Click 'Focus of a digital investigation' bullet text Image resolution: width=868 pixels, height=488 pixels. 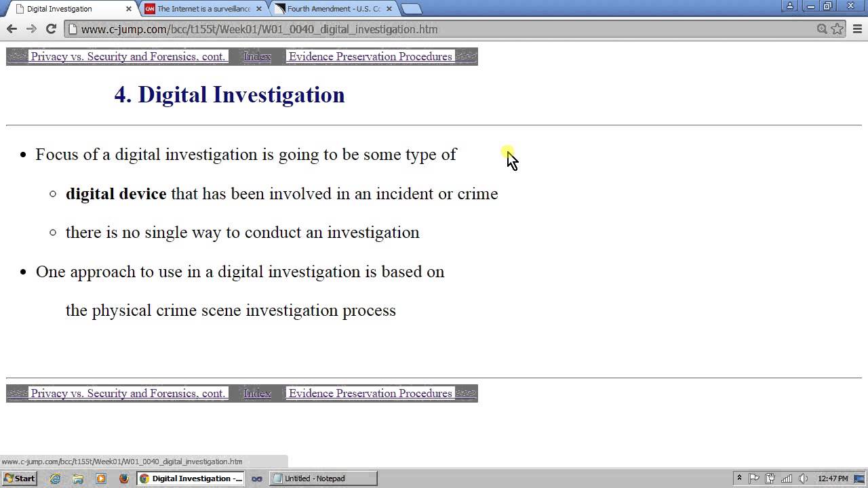[x=246, y=155]
